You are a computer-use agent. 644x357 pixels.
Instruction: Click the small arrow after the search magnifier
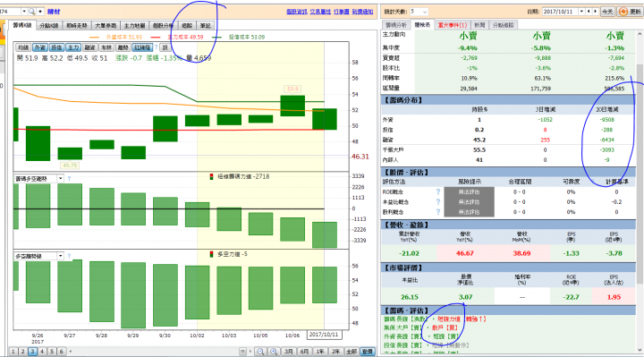pyautogui.click(x=40, y=12)
